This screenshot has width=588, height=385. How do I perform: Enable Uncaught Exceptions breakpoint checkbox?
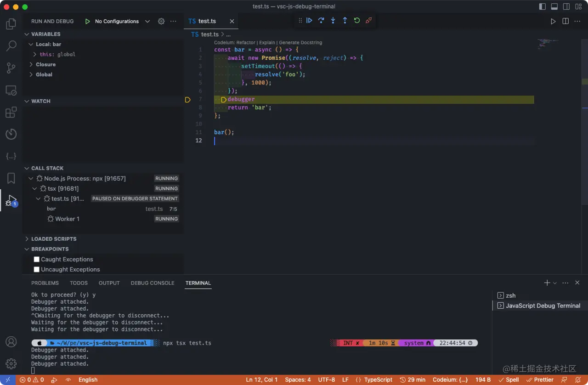pyautogui.click(x=37, y=270)
